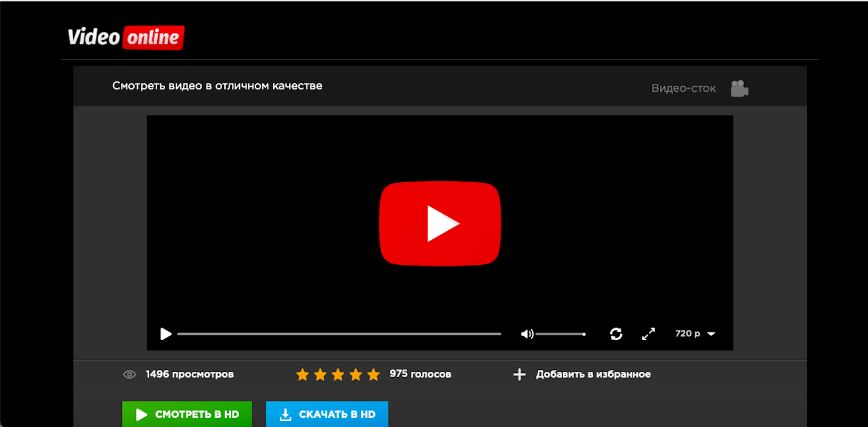Image resolution: width=868 pixels, height=427 pixels.
Task: Enter fullscreen mode via the expand icon
Action: click(x=648, y=334)
